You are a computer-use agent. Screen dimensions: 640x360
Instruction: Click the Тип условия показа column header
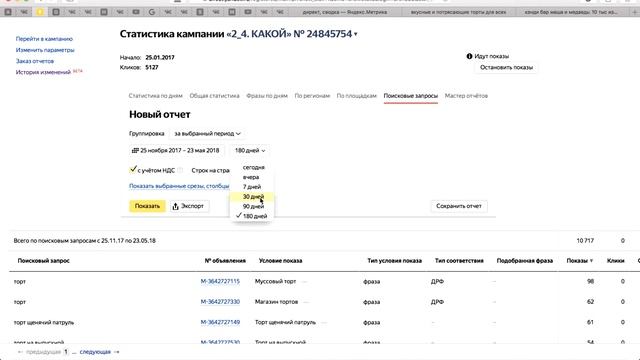point(394,261)
